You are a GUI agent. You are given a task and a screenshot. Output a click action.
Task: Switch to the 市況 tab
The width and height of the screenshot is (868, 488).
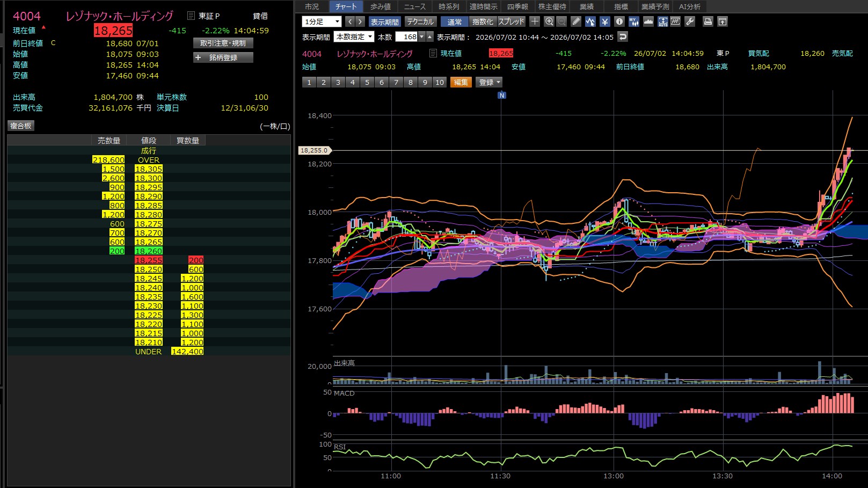point(312,6)
